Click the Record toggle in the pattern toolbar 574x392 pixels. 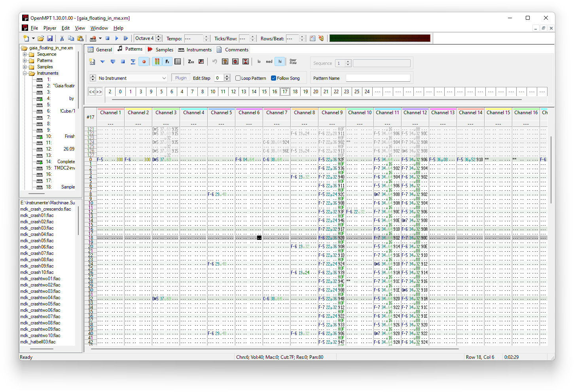(x=144, y=62)
